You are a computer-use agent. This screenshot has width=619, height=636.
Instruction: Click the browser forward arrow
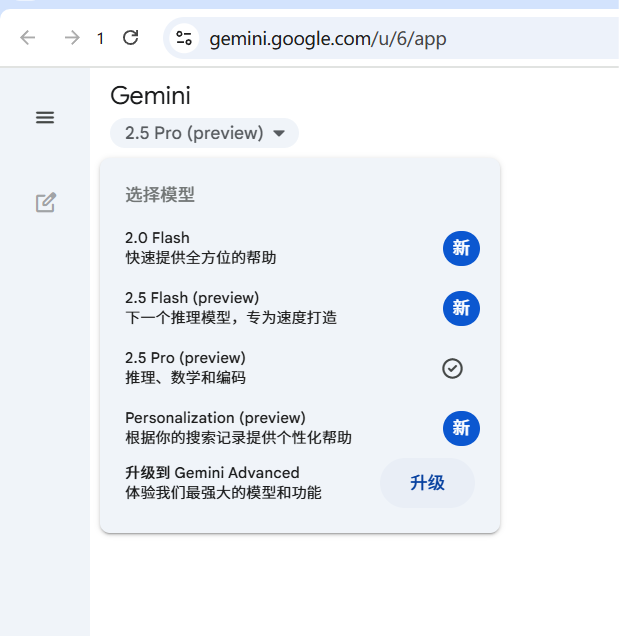point(72,38)
